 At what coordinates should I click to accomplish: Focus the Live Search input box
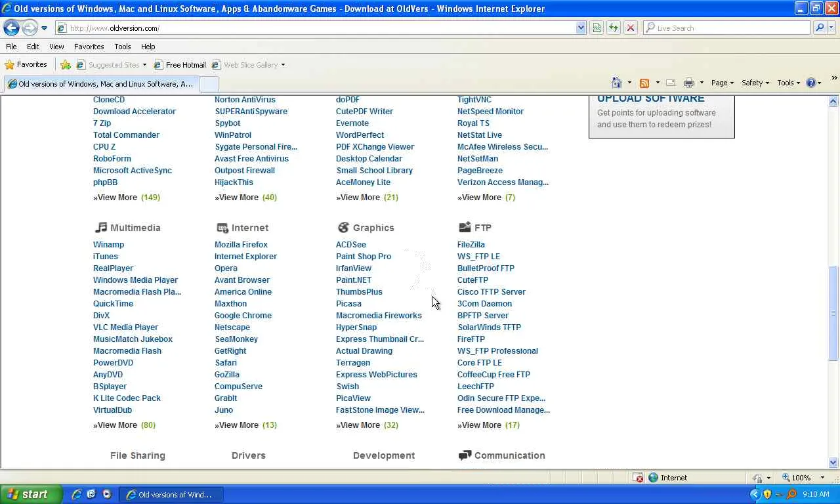[x=727, y=28]
